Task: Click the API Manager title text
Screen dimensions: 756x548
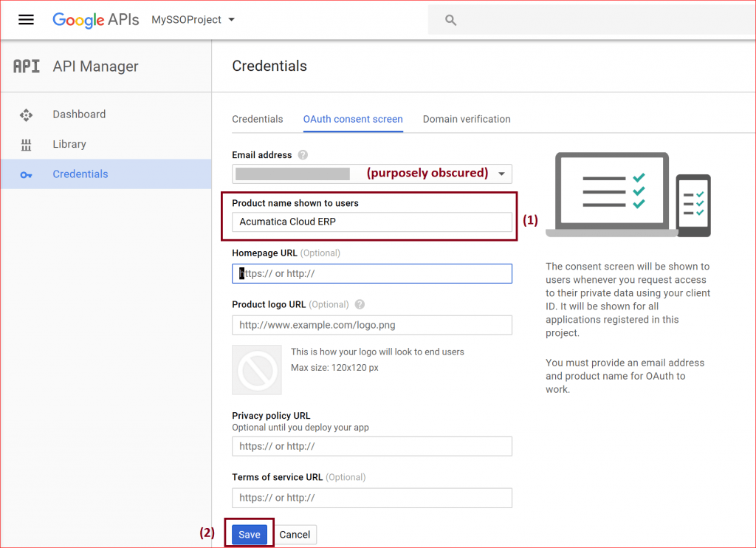Action: [x=95, y=66]
